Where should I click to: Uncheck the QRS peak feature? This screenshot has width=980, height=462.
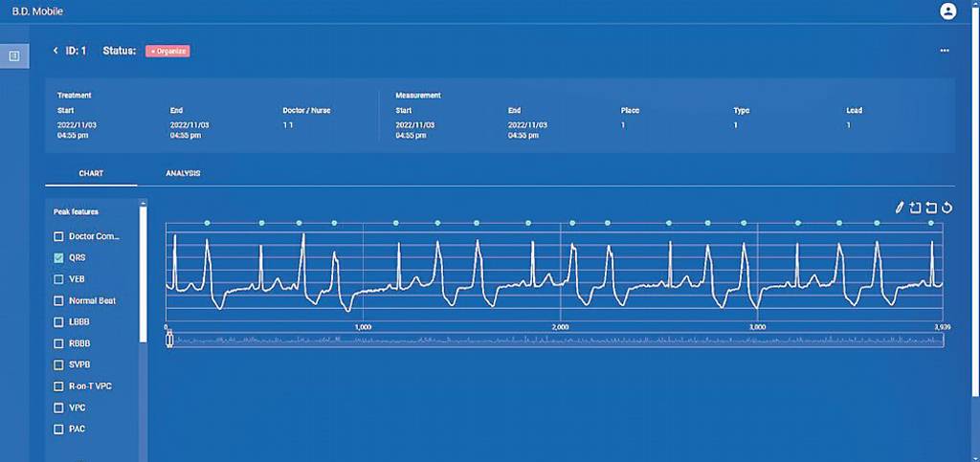58,258
